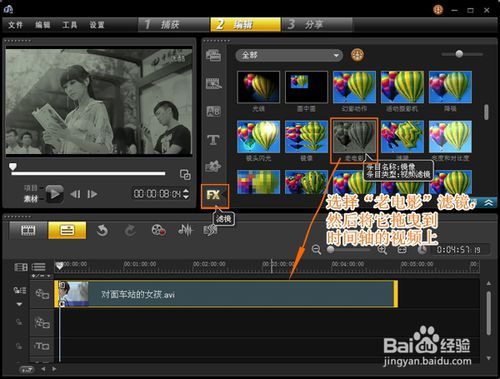Open the Media library panel icon

point(213,56)
